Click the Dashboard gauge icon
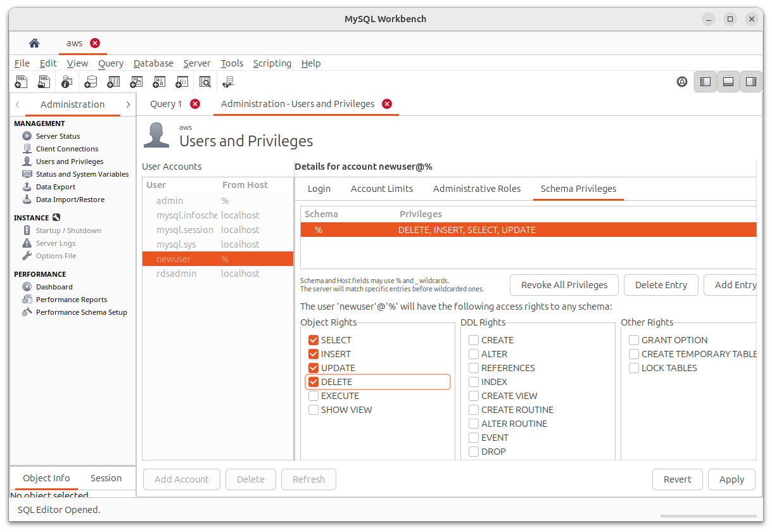 click(27, 287)
